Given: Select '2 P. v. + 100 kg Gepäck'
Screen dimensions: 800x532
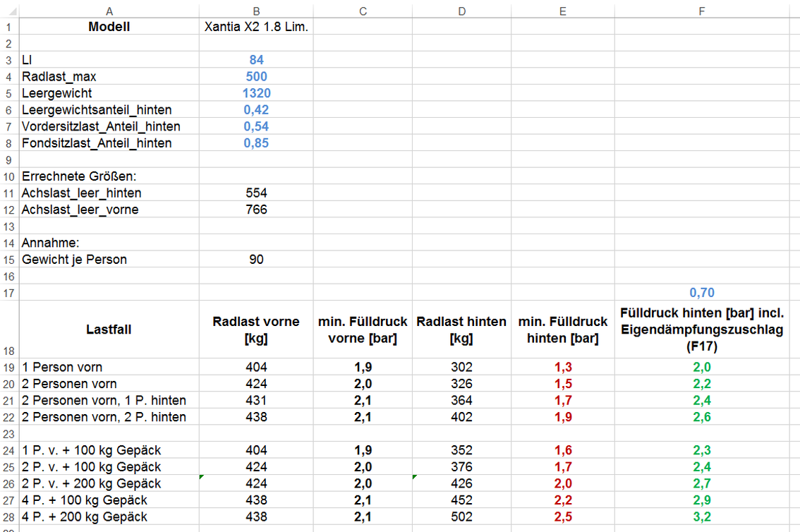Looking at the screenshot, I should tap(109, 466).
